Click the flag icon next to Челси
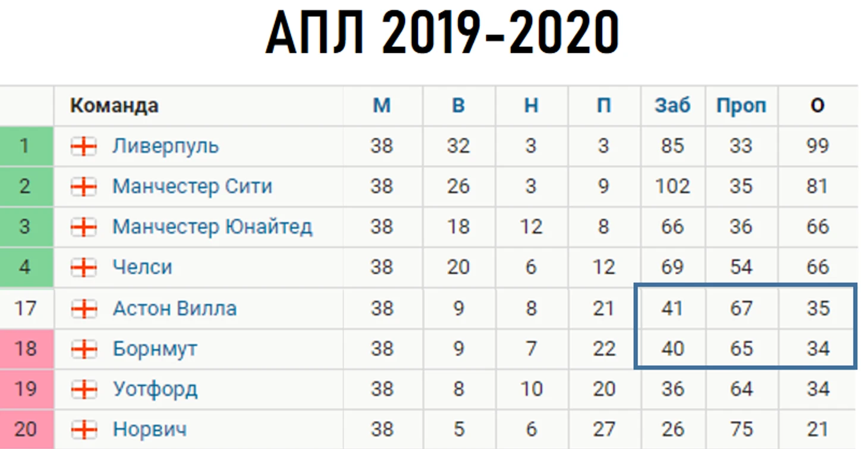The height and width of the screenshot is (449, 868). (84, 268)
